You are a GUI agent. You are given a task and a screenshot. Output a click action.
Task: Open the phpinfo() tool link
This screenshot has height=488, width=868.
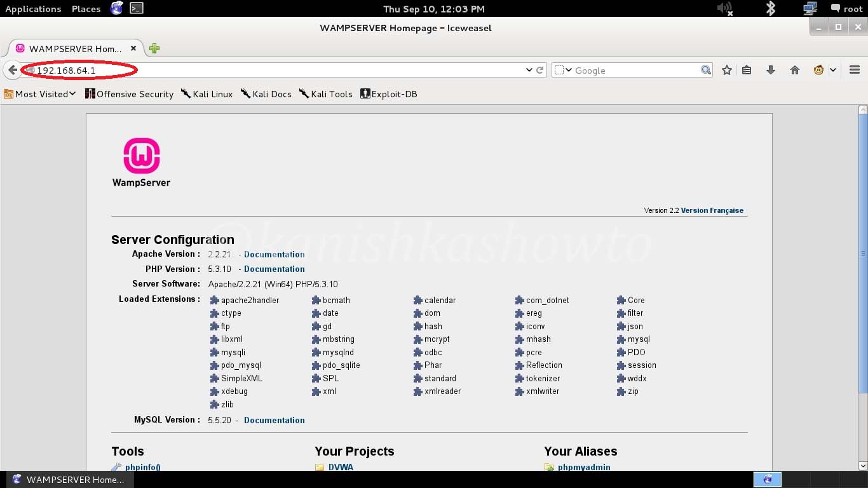pyautogui.click(x=142, y=468)
